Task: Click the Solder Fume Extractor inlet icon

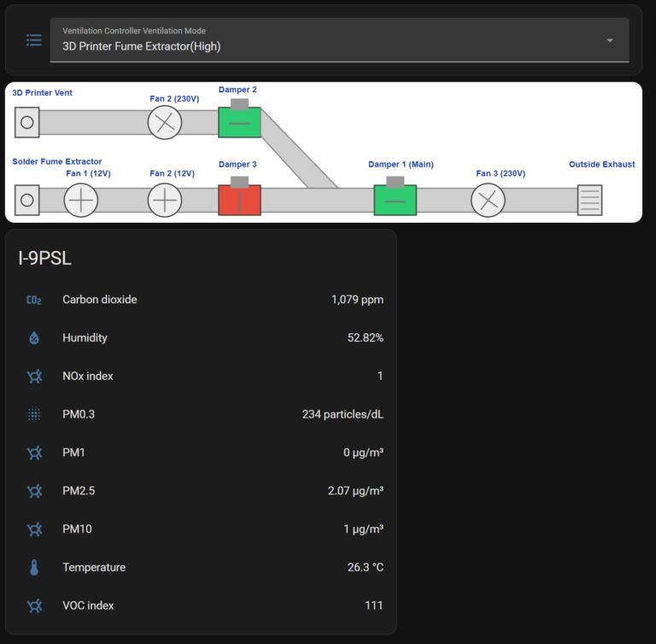Action: (x=27, y=200)
